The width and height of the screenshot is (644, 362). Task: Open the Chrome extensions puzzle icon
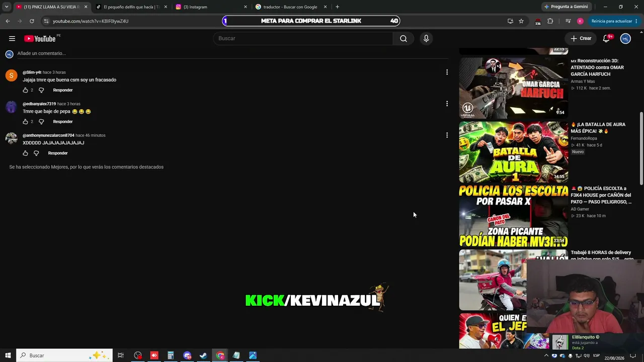click(x=550, y=21)
